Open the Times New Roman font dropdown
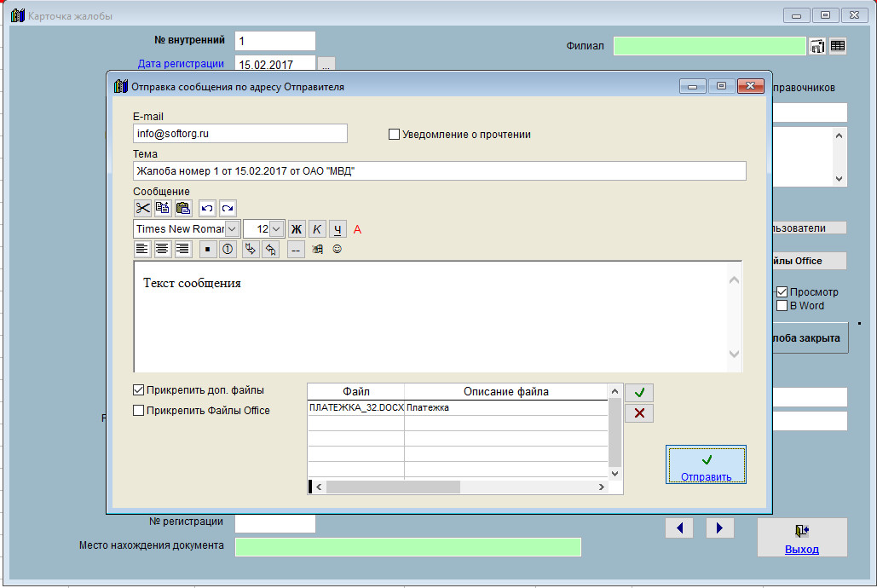 point(233,229)
